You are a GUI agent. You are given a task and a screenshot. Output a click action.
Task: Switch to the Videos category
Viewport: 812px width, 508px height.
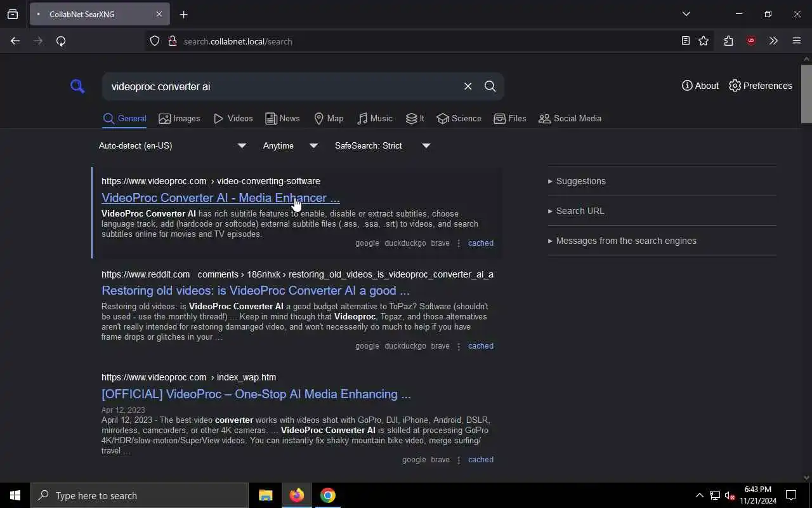tap(233, 119)
